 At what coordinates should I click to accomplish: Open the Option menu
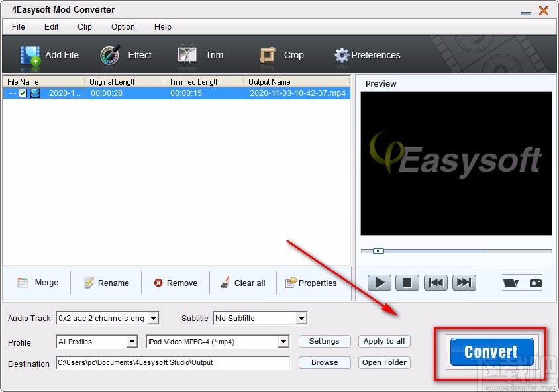point(123,27)
